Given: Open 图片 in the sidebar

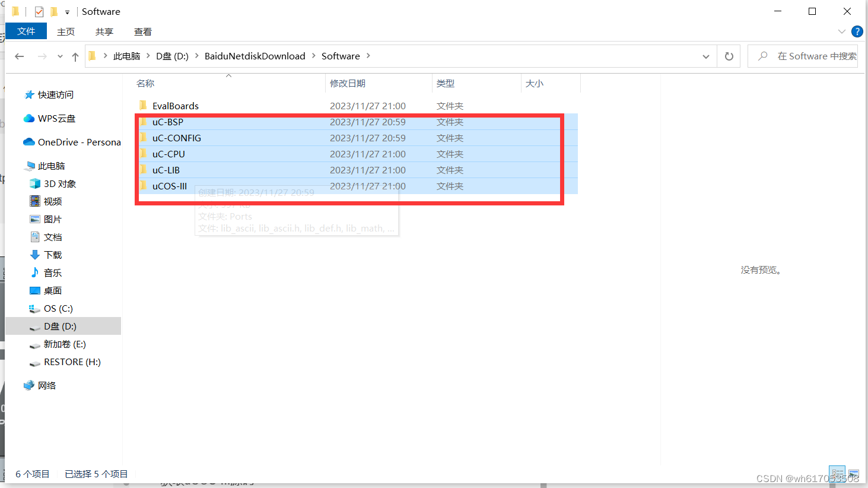Looking at the screenshot, I should [x=53, y=219].
